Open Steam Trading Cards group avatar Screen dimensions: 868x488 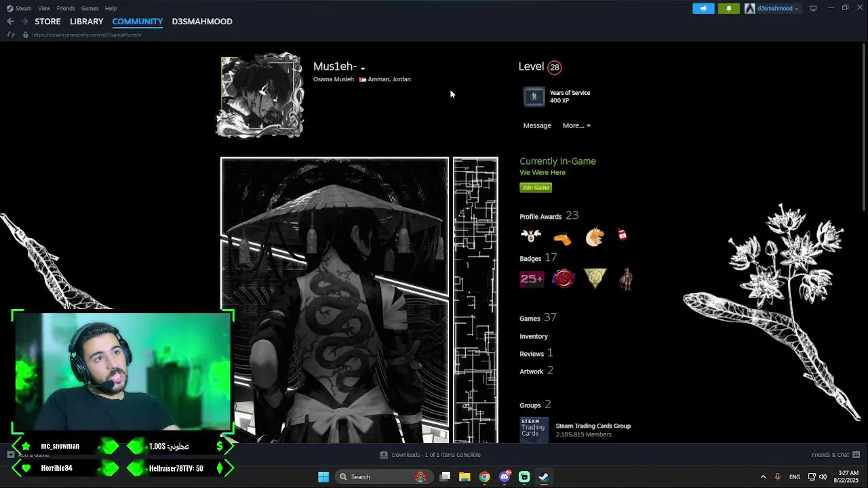click(x=534, y=430)
